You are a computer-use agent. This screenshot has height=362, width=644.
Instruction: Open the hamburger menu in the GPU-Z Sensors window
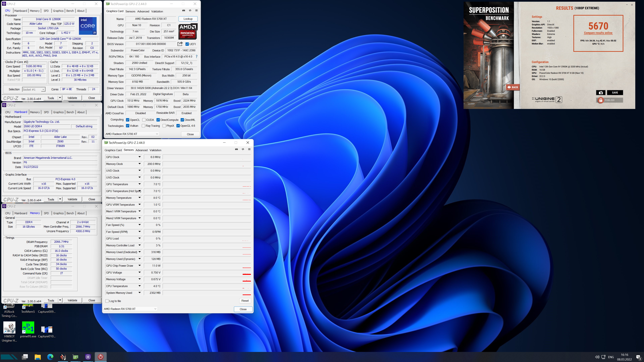pyautogui.click(x=249, y=149)
